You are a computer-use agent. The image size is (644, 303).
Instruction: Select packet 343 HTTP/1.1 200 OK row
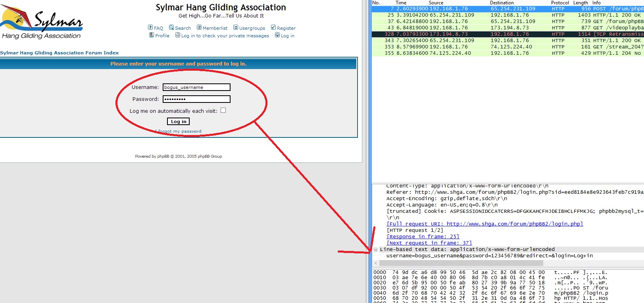(508, 41)
